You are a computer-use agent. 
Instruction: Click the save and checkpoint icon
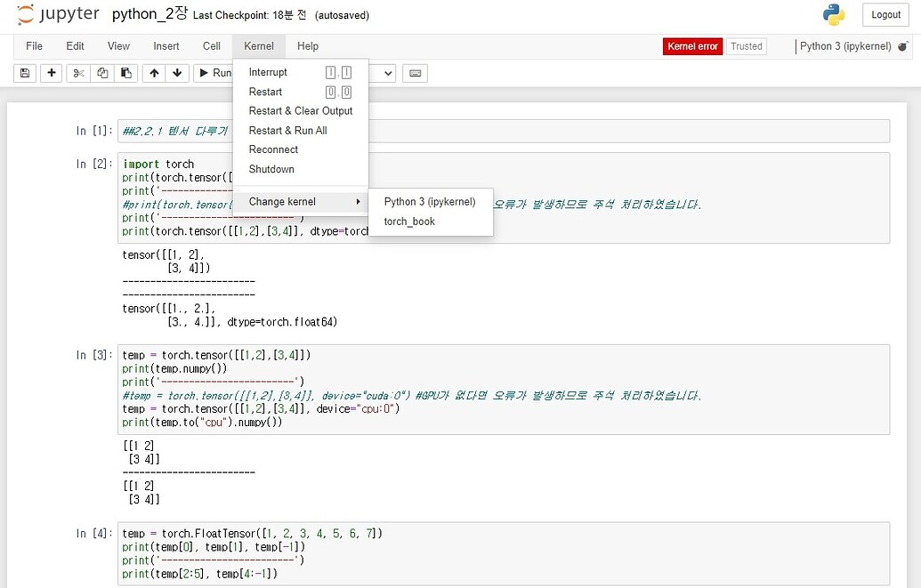[x=25, y=73]
